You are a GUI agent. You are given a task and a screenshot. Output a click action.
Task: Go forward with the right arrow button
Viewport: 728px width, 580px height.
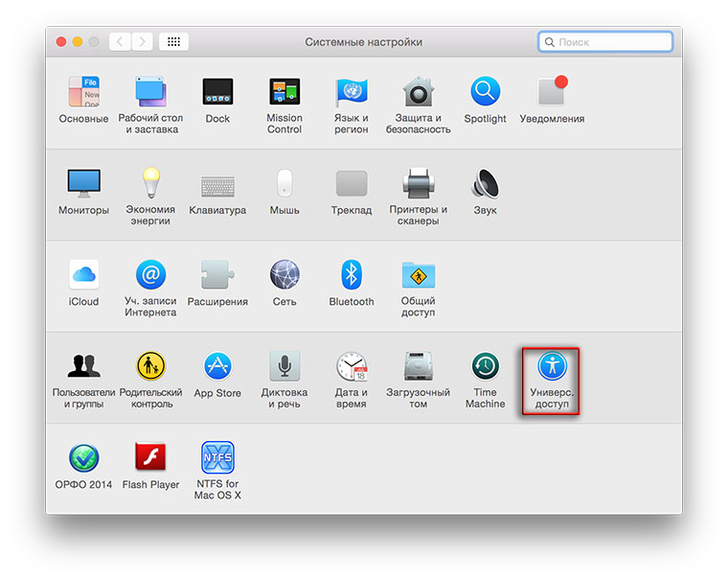[142, 42]
